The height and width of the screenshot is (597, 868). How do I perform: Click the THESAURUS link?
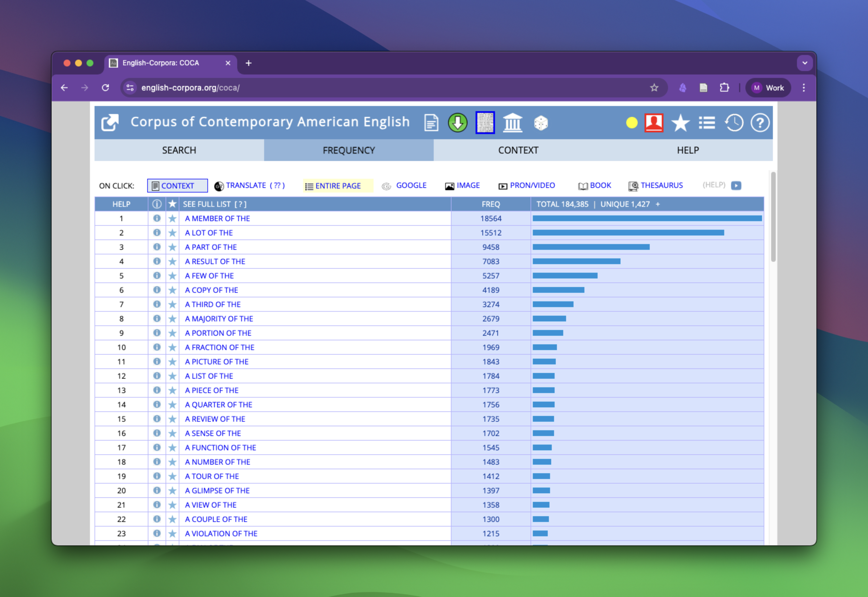[661, 186]
